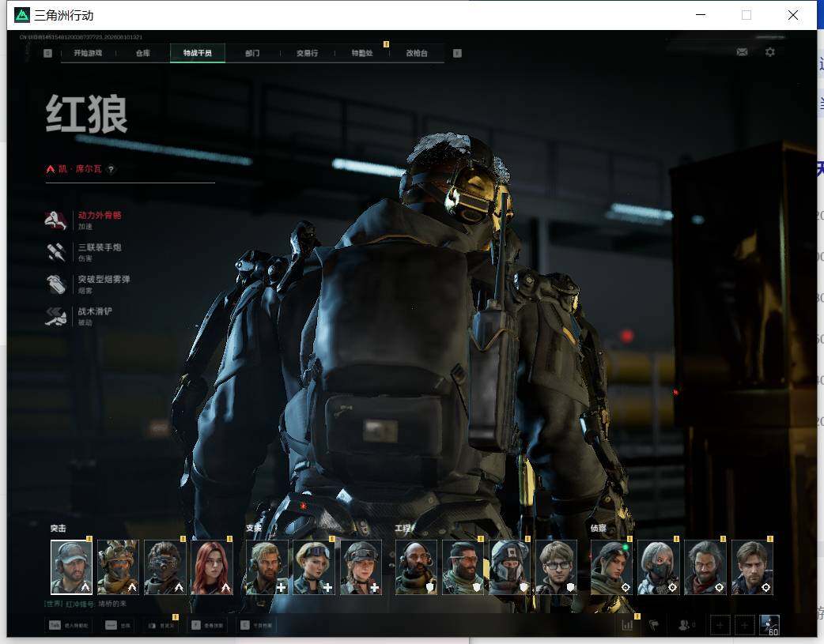Select engineer operator with round glasses

[557, 567]
